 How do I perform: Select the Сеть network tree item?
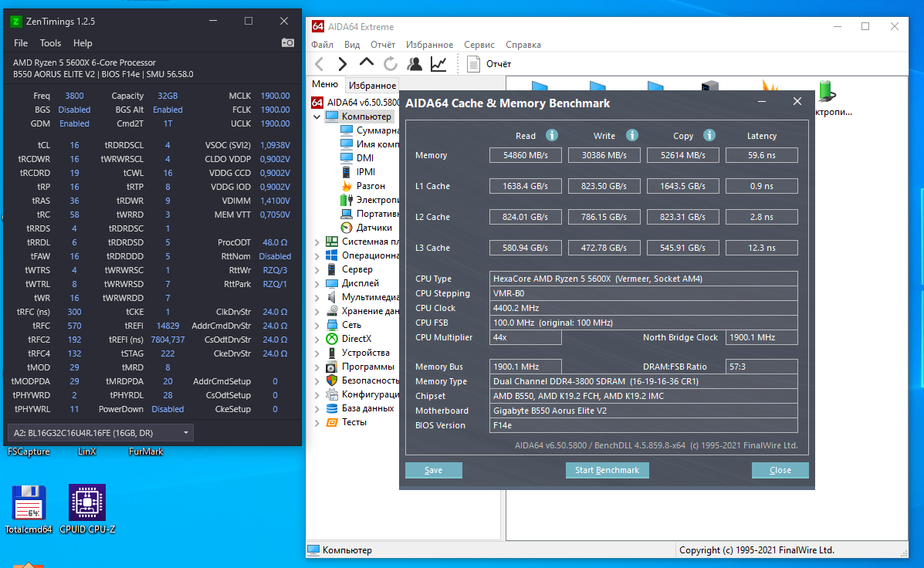pyautogui.click(x=351, y=325)
